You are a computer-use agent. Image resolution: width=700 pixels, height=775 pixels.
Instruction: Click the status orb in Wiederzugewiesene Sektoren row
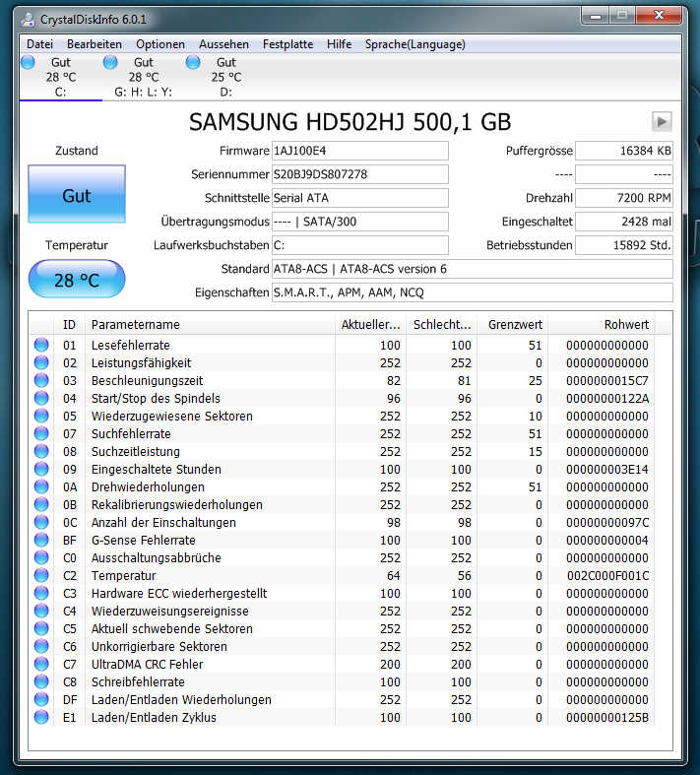click(41, 417)
